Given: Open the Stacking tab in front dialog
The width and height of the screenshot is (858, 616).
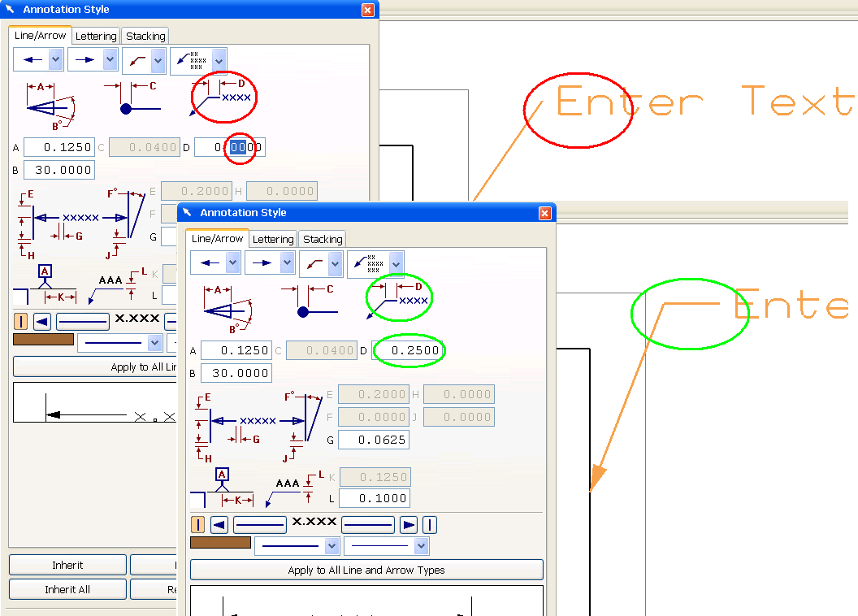Looking at the screenshot, I should [x=323, y=240].
